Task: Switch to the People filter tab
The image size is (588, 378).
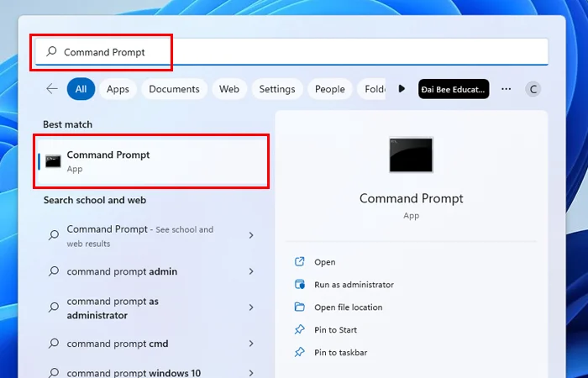Action: [329, 89]
